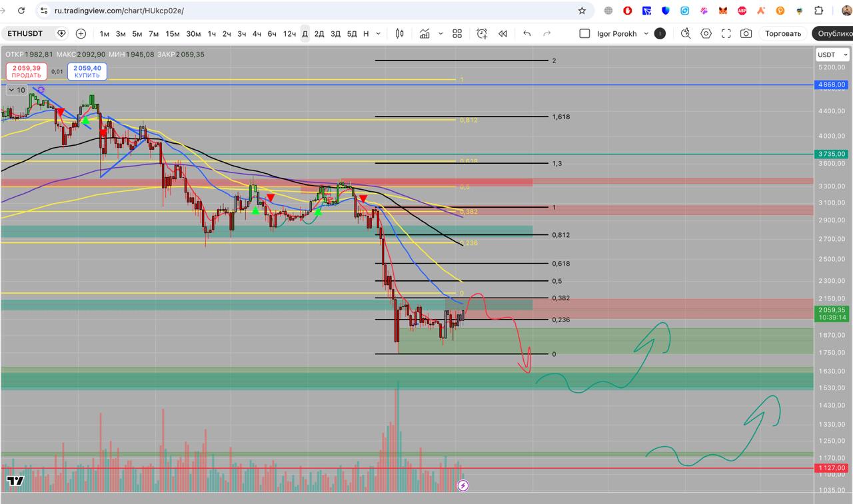This screenshot has width=853, height=504.
Task: Undo the last chart action
Action: 527,34
